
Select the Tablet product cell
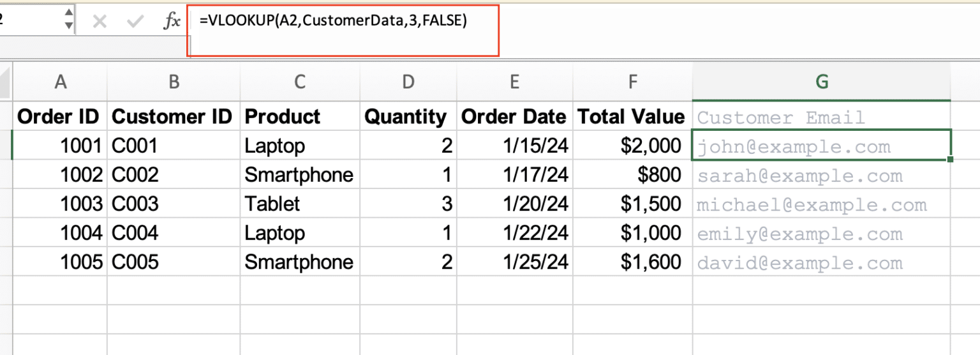[x=300, y=204]
